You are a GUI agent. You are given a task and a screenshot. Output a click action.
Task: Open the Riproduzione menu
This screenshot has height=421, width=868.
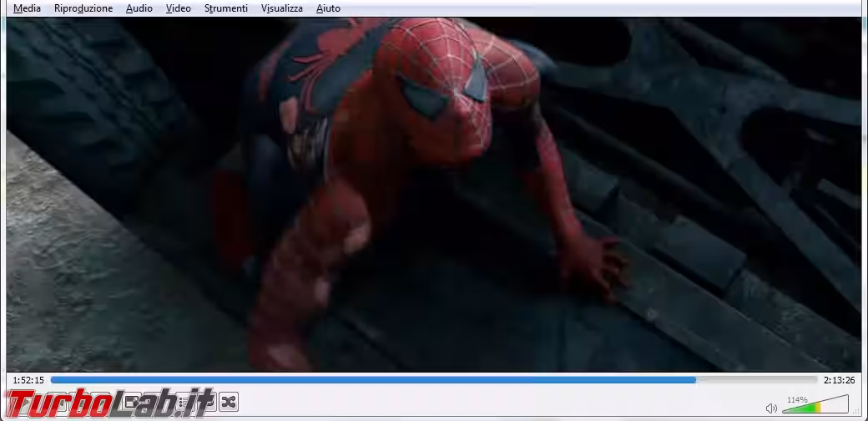[x=83, y=8]
